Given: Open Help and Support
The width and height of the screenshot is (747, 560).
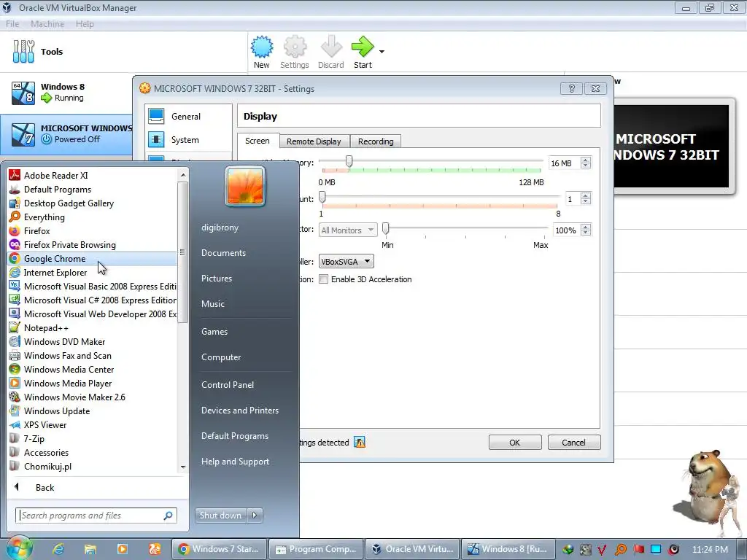Looking at the screenshot, I should pos(235,462).
